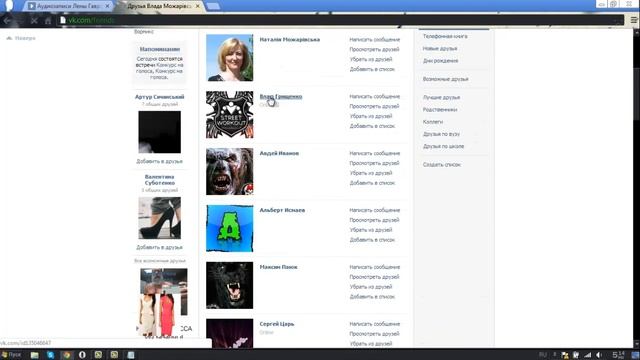640x360 pixels.
Task: Write a message to Максим Панок
Action: click(375, 267)
